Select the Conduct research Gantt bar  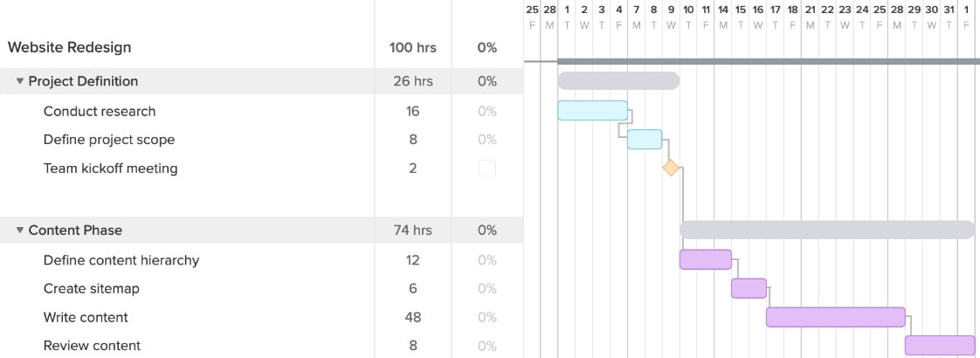[592, 111]
